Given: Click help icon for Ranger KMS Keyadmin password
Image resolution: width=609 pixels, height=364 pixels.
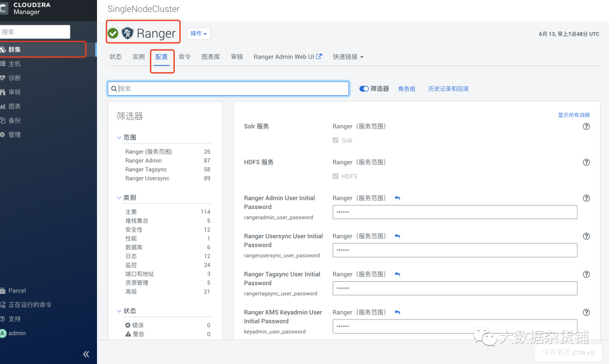Looking at the screenshot, I should (586, 312).
